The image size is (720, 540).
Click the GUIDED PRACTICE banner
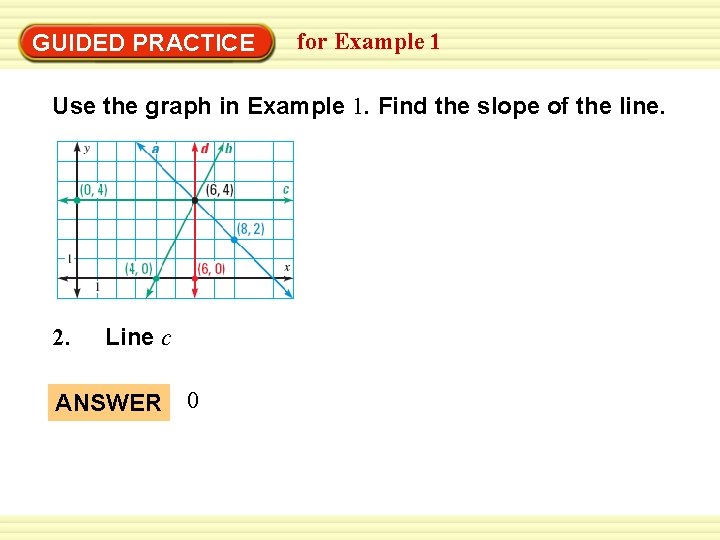click(145, 43)
